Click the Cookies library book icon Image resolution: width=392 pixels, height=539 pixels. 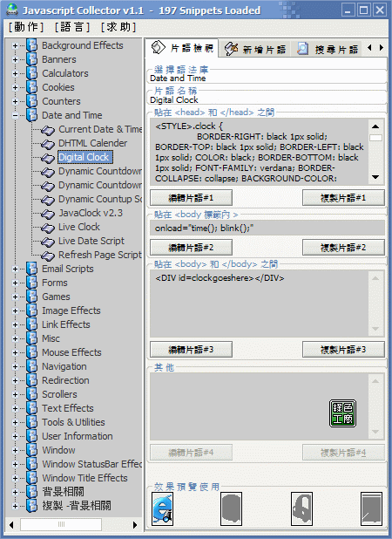coord(32,87)
